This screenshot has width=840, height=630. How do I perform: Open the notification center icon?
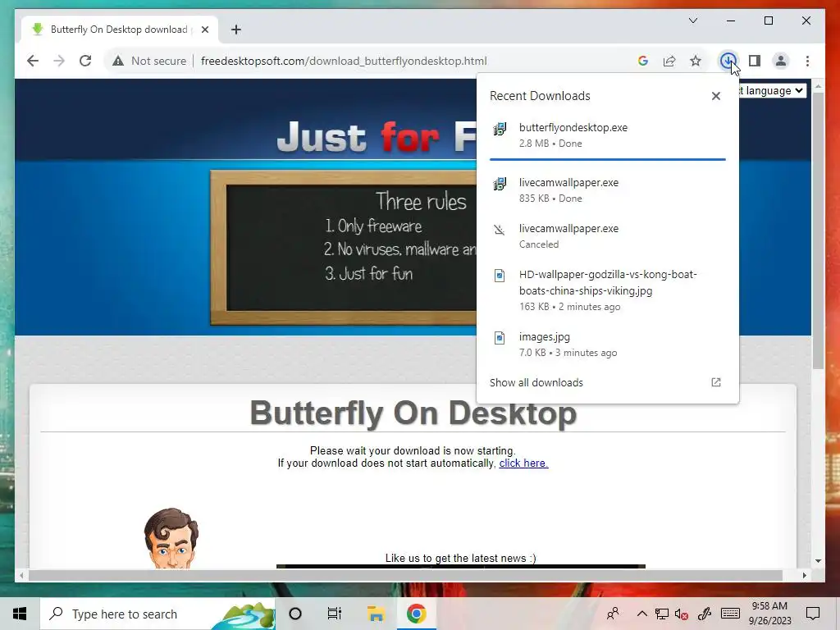click(x=813, y=614)
